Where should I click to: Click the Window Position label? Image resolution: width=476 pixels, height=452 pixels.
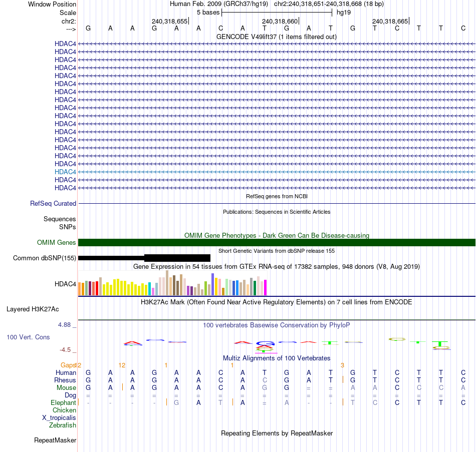pos(52,4)
